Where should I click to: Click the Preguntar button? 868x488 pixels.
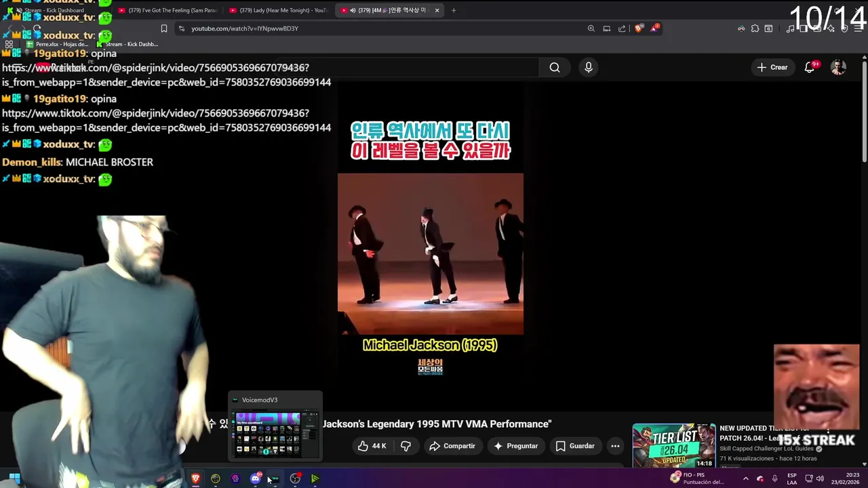point(516,446)
